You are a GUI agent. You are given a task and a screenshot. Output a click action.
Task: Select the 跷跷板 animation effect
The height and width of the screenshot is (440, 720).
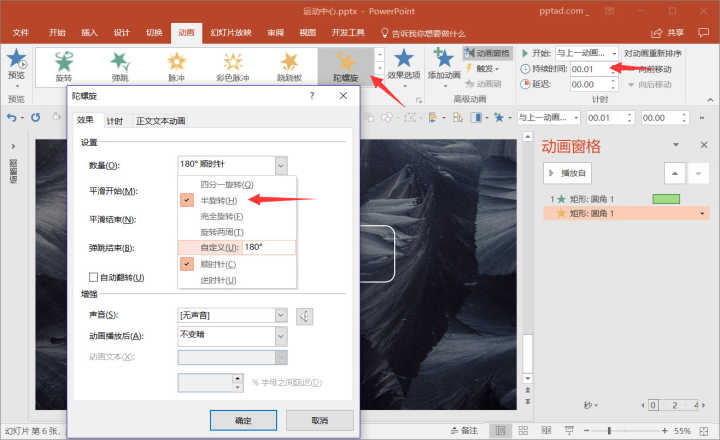tap(289, 67)
